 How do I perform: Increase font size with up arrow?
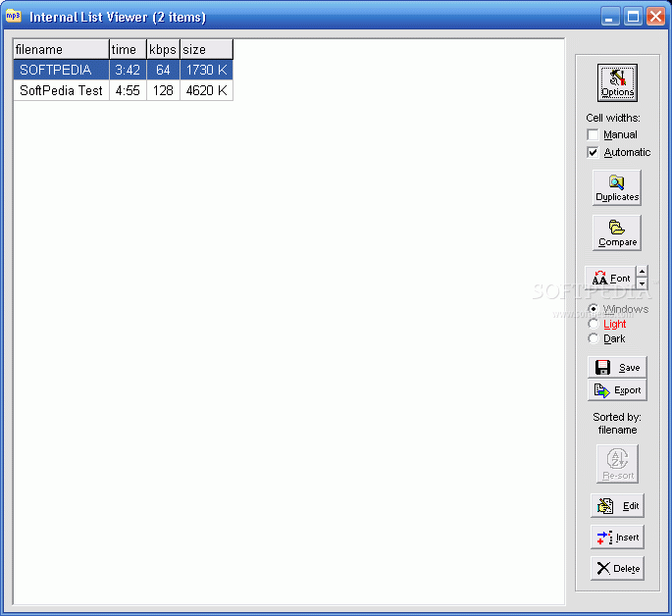642,272
